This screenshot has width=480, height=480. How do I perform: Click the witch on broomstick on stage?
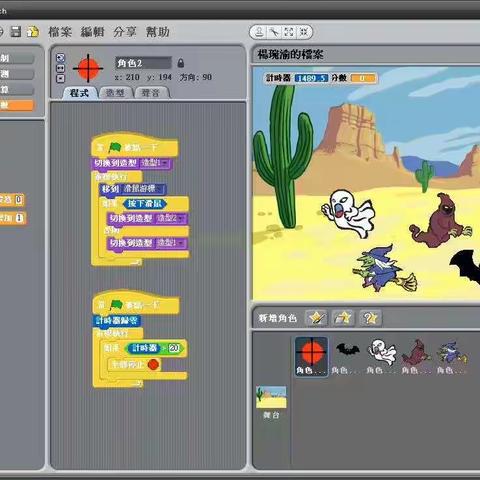point(384,268)
